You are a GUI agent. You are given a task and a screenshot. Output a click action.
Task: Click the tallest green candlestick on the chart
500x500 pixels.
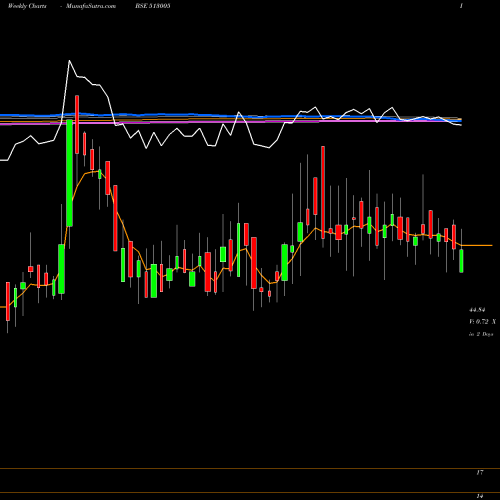click(69, 173)
